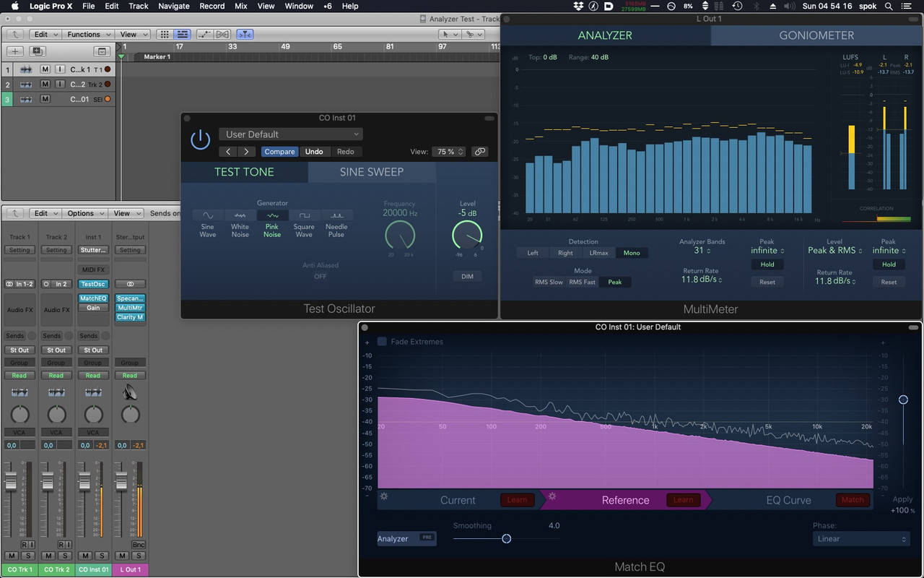
Task: Switch to the GONIOMETER tab
Action: point(816,35)
